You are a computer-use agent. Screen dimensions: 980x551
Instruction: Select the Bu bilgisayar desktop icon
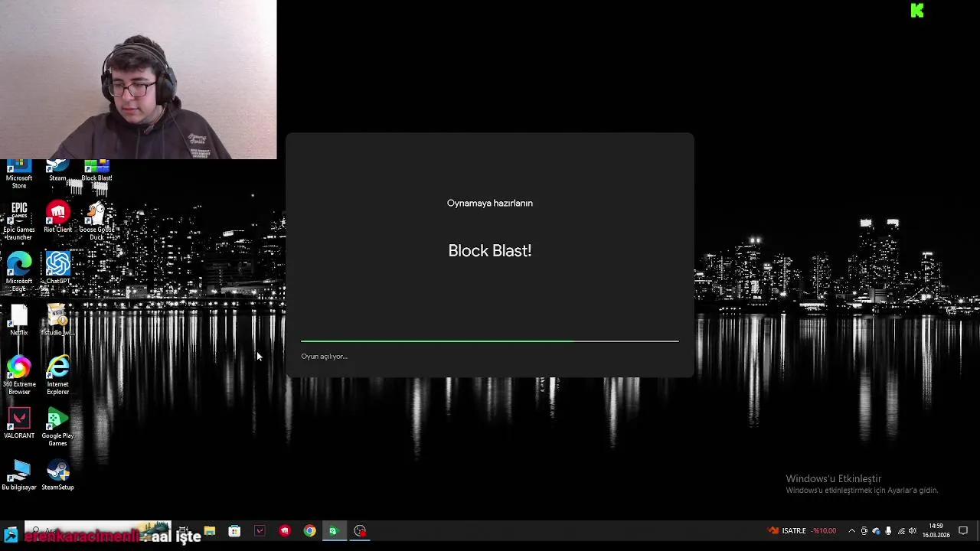19,475
